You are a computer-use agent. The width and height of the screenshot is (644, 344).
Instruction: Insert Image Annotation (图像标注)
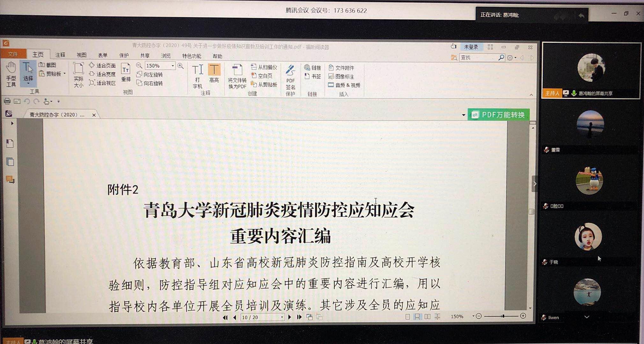[341, 76]
